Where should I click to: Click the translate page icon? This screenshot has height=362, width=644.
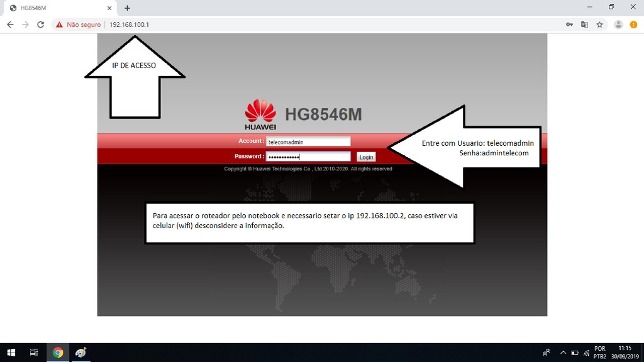(584, 25)
